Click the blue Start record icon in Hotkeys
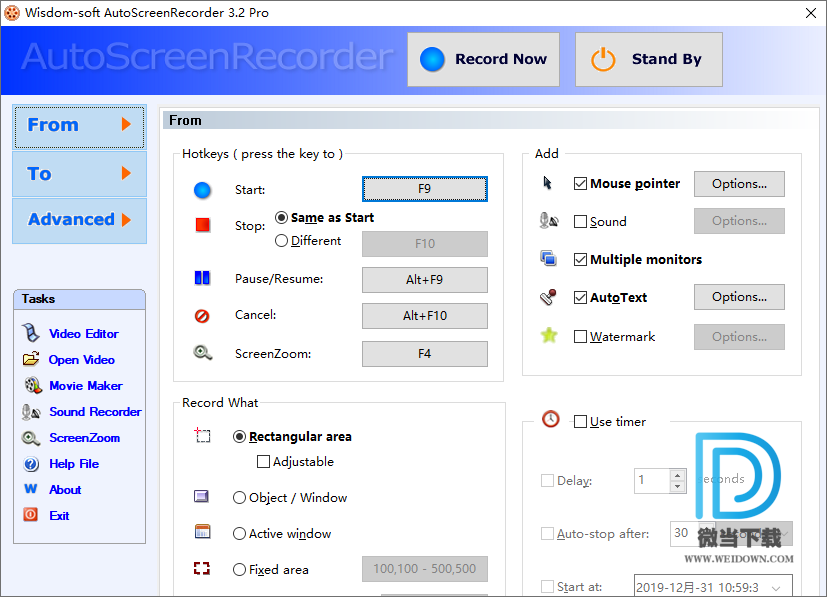 pos(202,190)
